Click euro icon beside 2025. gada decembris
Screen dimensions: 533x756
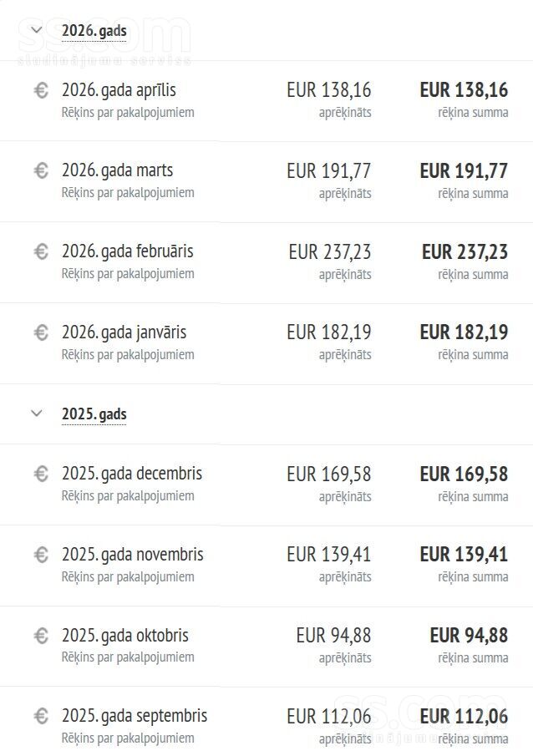coord(41,474)
